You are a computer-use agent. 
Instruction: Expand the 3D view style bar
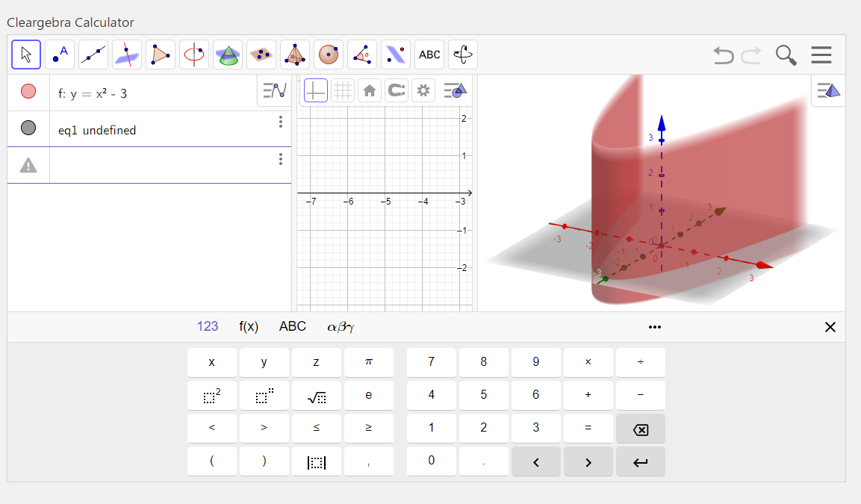(829, 91)
